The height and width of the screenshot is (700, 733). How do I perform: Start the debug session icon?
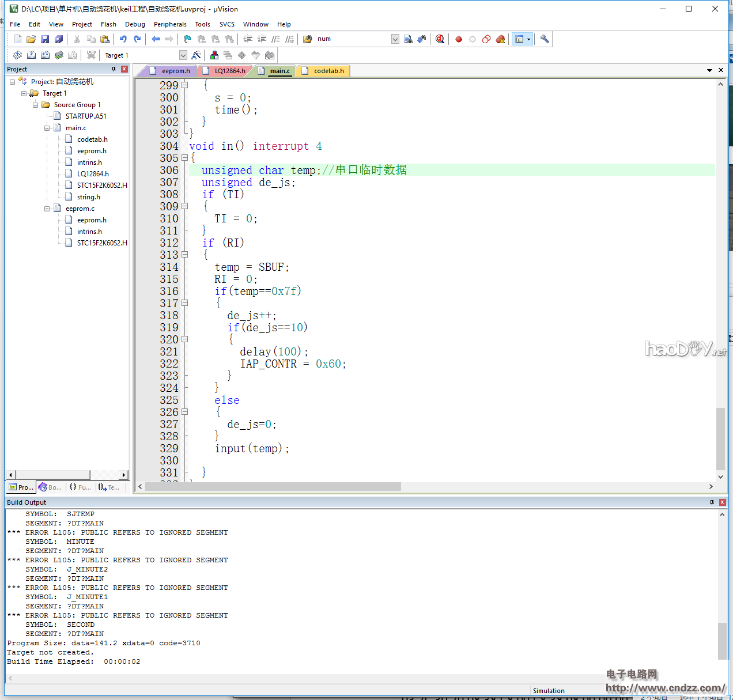440,39
